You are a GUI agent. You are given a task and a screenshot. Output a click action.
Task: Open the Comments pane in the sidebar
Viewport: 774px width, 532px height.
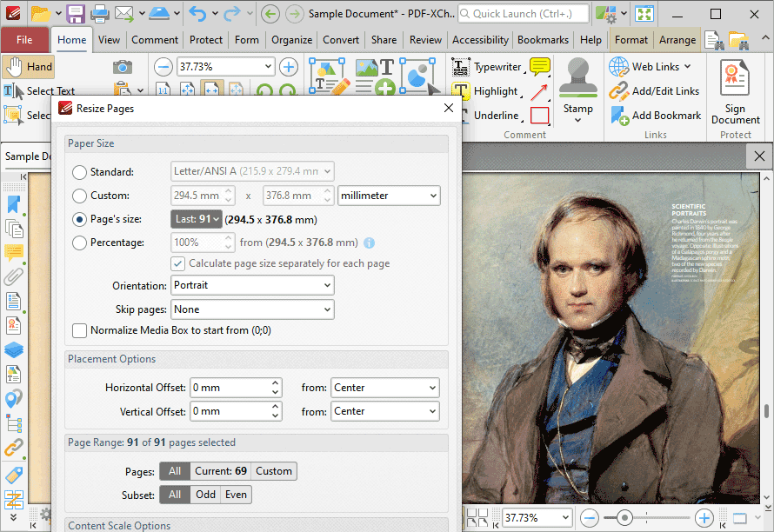pyautogui.click(x=13, y=253)
